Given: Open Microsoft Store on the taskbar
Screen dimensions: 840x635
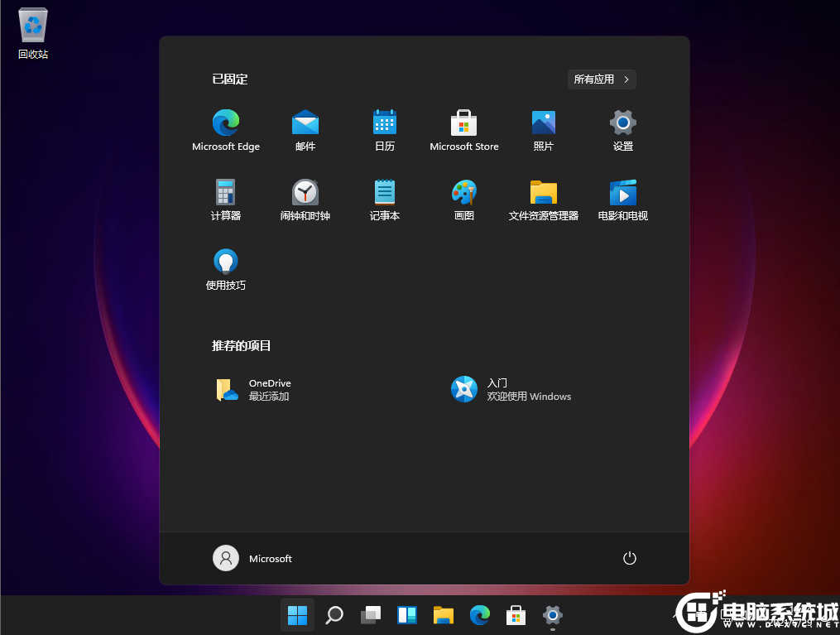Looking at the screenshot, I should point(516,615).
